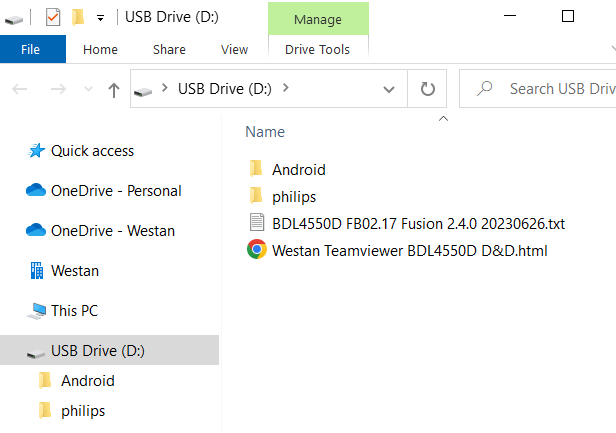Image resolution: width=616 pixels, height=433 pixels.
Task: Open OneDrive - Westan in the sidebar
Action: 112,231
